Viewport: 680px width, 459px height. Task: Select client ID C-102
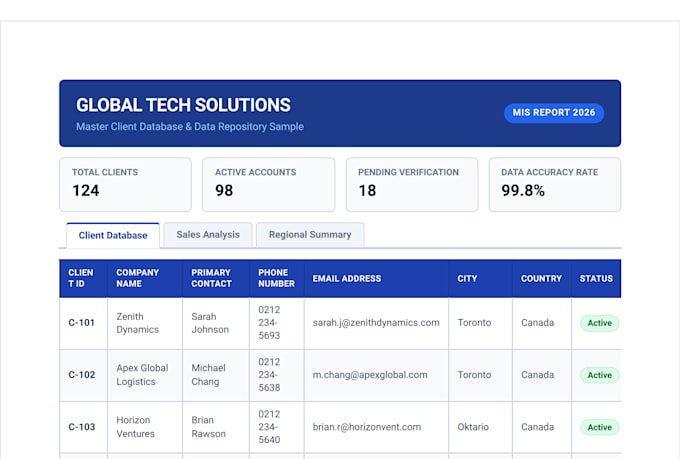82,375
